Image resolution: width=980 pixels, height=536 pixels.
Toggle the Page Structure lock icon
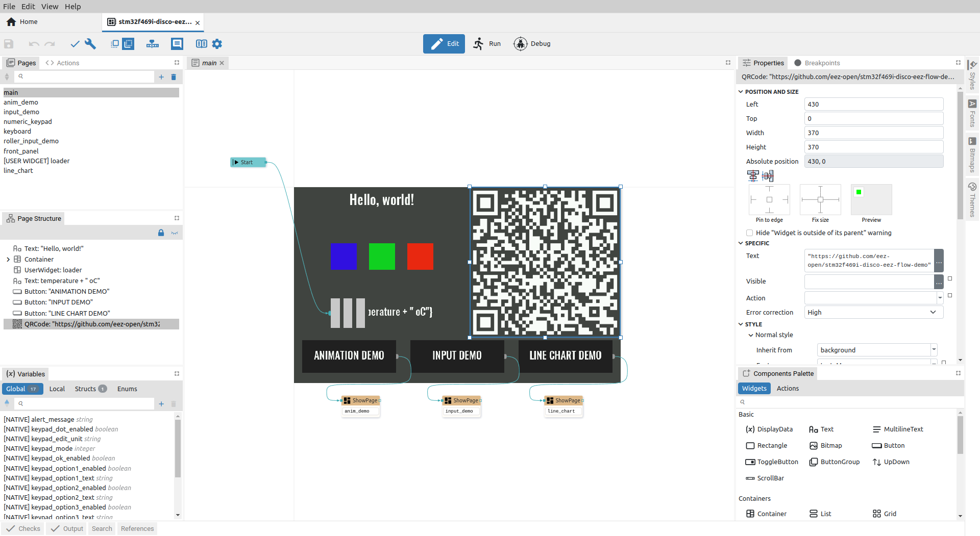161,233
